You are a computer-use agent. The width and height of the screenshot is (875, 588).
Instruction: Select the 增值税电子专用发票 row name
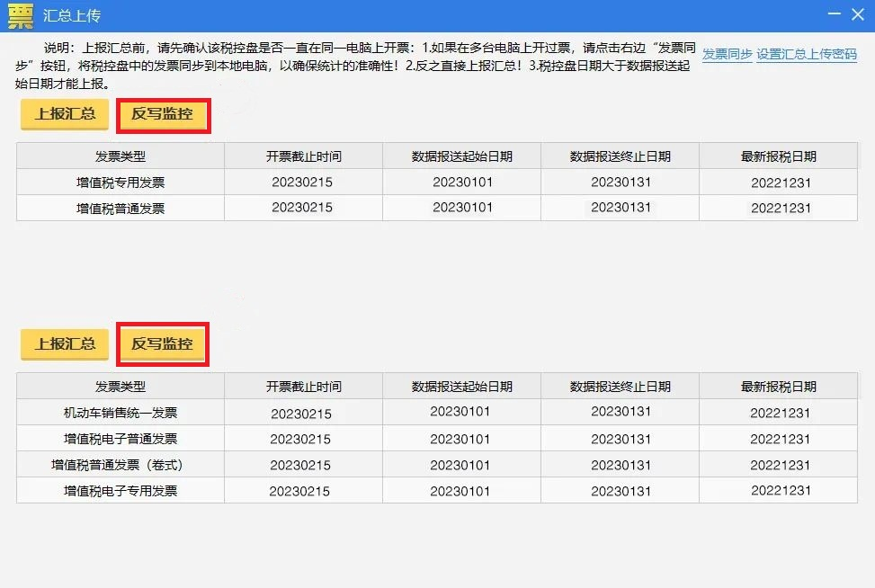coord(121,491)
